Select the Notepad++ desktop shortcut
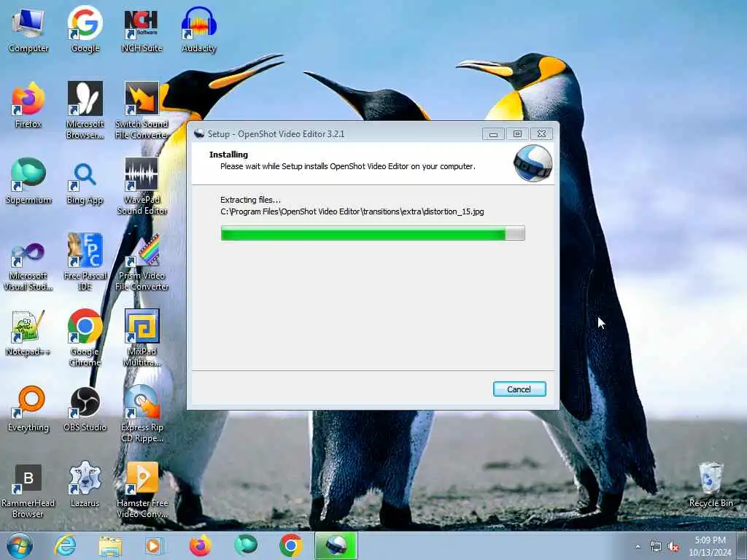The image size is (747, 560). (28, 333)
